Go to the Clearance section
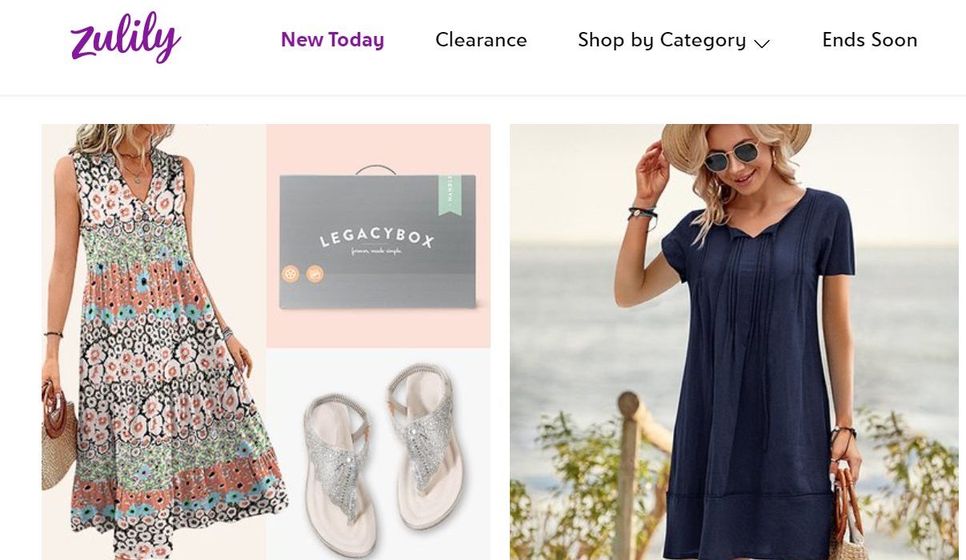 [x=481, y=40]
